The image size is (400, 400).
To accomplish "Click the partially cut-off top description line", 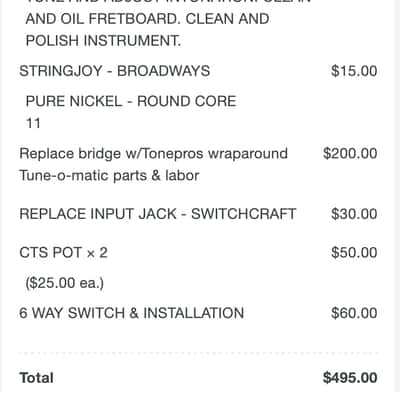I will [x=168, y=2].
